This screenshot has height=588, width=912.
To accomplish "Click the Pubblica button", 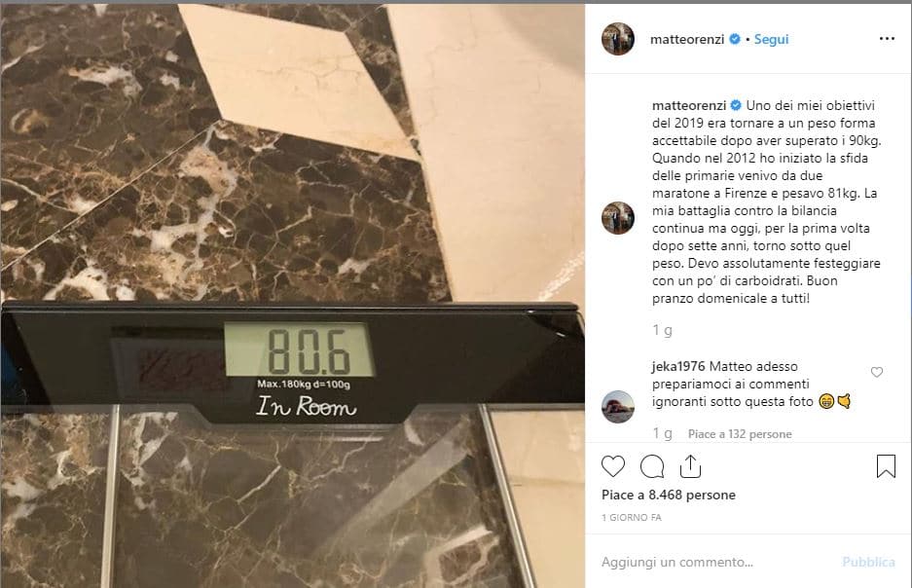I will pyautogui.click(x=868, y=562).
